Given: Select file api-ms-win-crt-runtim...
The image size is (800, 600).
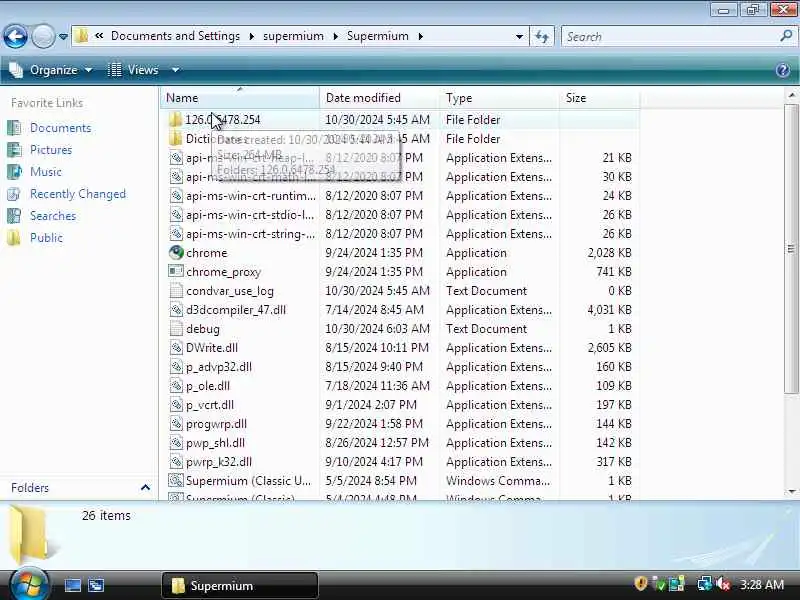Looking at the screenshot, I should 251,196.
